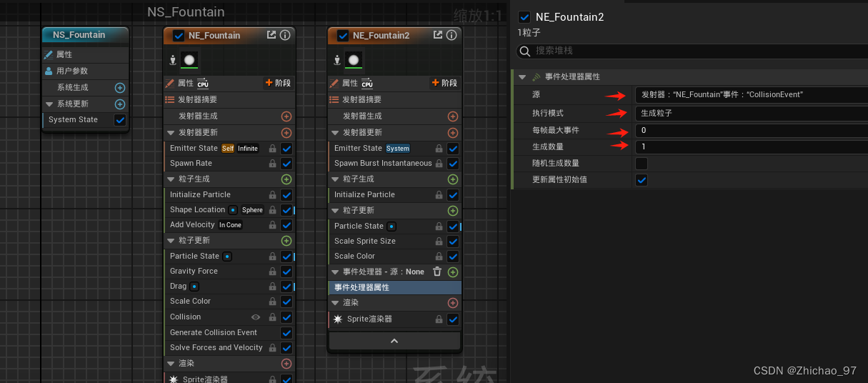
Task: Add module to 粒子更新 in NE_Fountain2
Action: tap(453, 211)
